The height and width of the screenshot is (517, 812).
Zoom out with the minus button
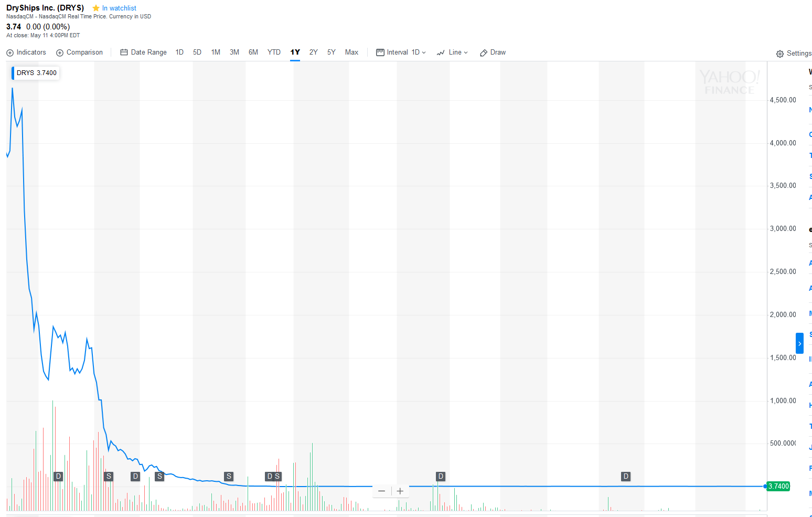pos(381,491)
